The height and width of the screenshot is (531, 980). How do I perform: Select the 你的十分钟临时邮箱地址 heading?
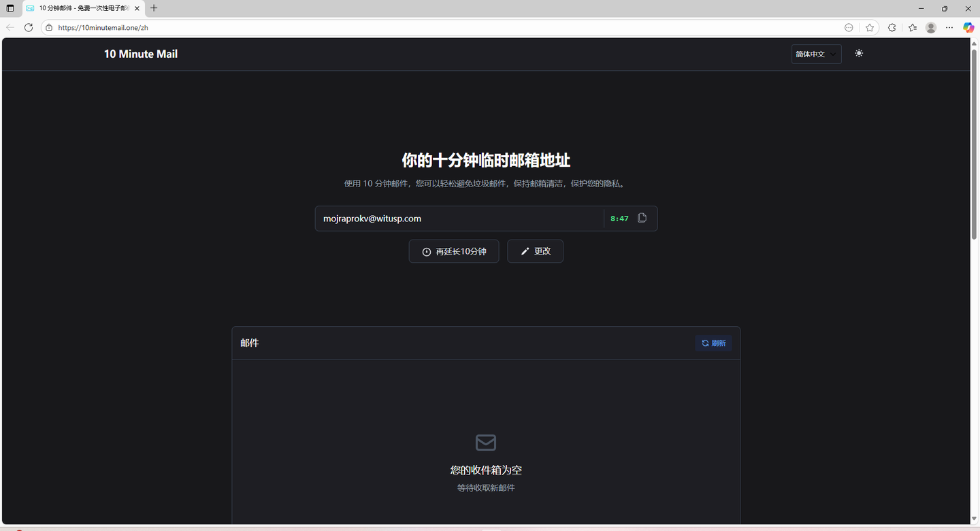click(x=486, y=161)
